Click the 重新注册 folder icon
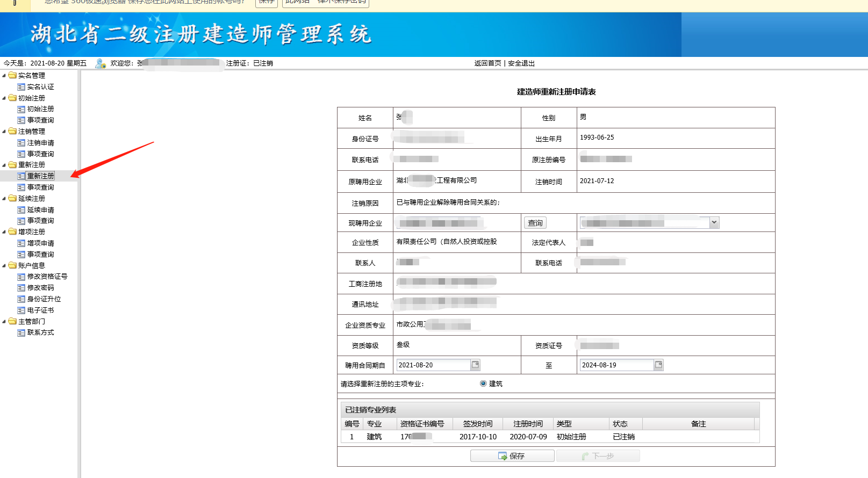The image size is (868, 478). 12,164
